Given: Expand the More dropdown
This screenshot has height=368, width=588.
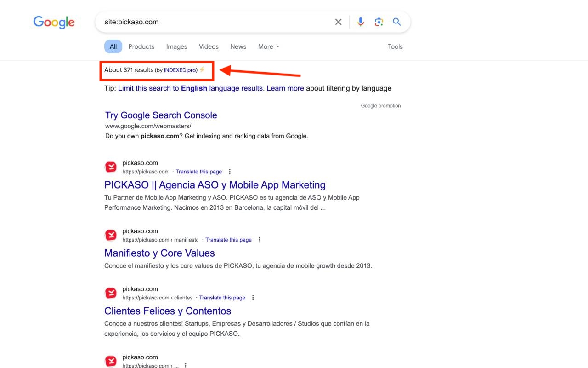Looking at the screenshot, I should pyautogui.click(x=269, y=46).
